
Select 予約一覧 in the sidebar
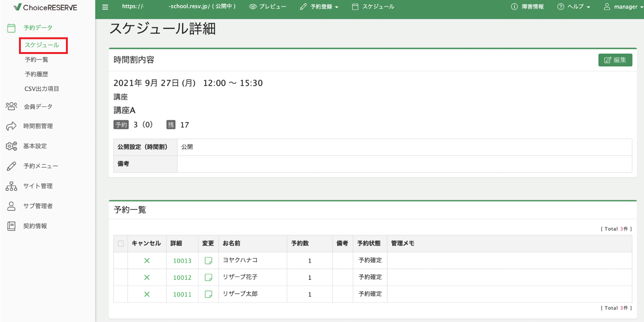37,60
